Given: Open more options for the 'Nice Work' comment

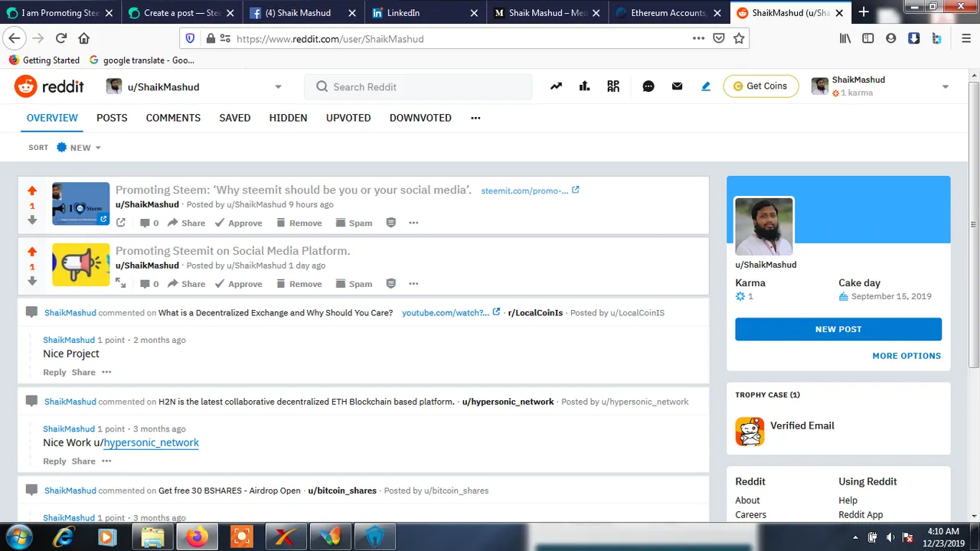Looking at the screenshot, I should [106, 461].
